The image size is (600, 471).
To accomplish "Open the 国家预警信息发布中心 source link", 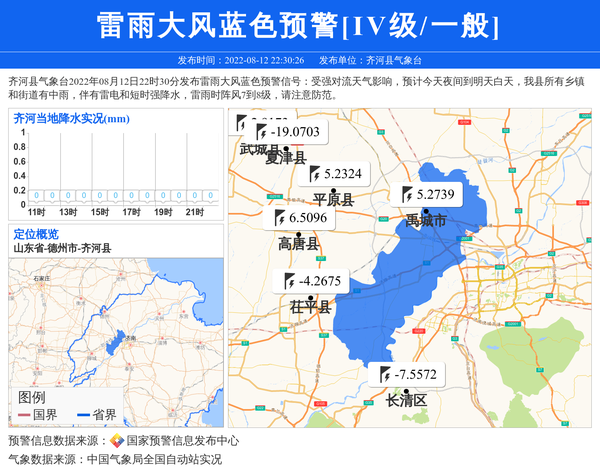I will pos(182,441).
